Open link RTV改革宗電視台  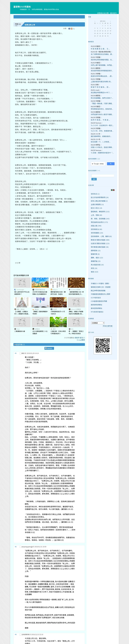[x=97, y=312]
